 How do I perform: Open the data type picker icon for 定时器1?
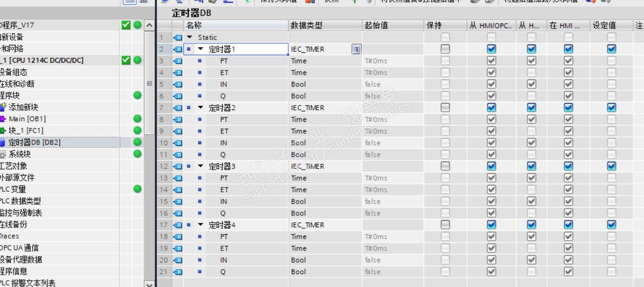[356, 49]
